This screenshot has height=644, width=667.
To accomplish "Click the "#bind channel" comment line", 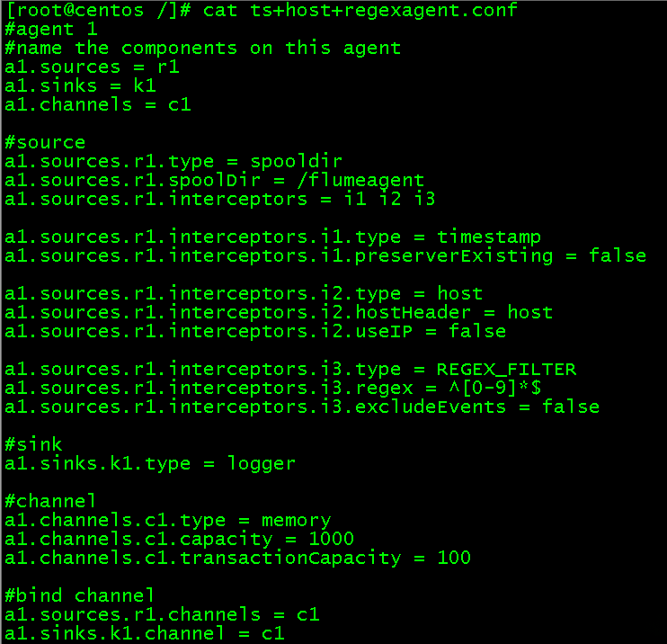I will [80, 595].
